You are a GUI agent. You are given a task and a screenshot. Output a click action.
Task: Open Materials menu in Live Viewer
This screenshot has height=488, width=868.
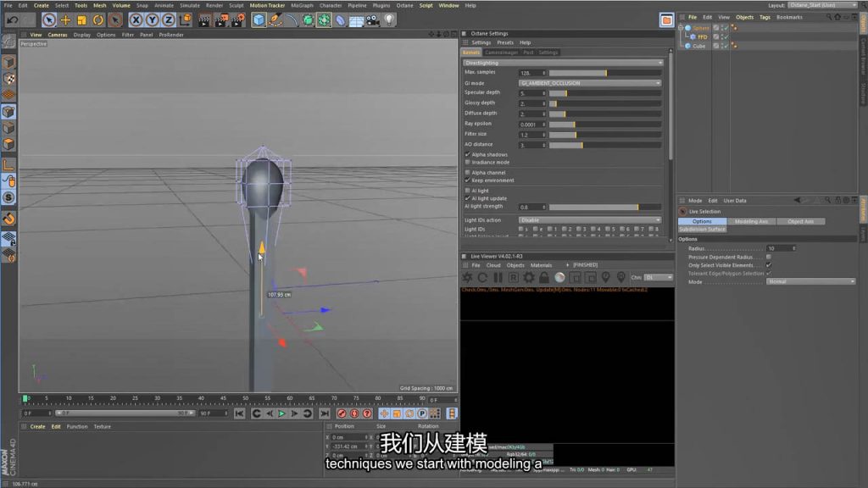click(x=541, y=265)
